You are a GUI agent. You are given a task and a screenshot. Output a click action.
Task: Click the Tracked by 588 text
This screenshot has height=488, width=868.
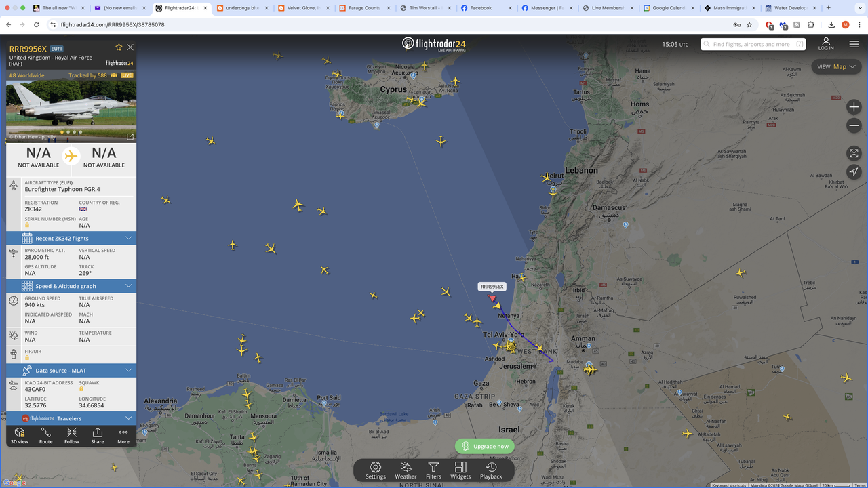(87, 75)
